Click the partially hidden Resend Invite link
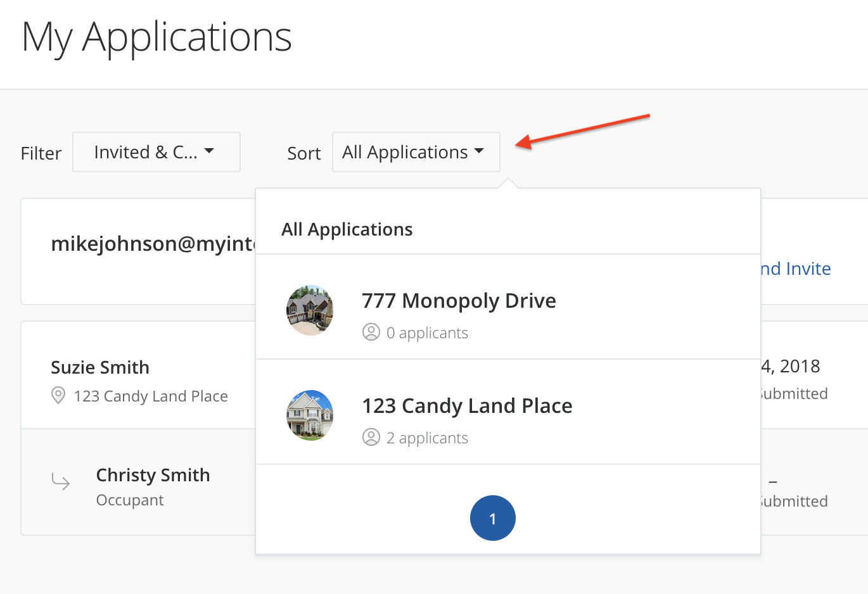 (x=795, y=269)
